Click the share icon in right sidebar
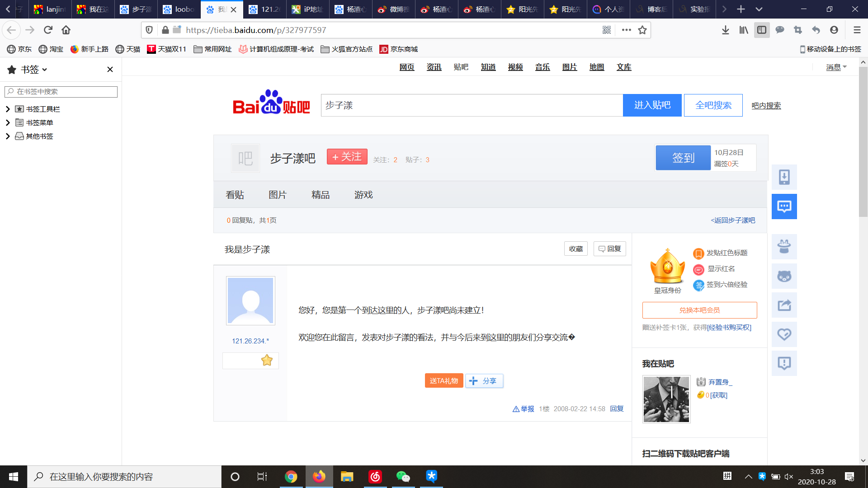The height and width of the screenshot is (488, 868). click(x=784, y=305)
